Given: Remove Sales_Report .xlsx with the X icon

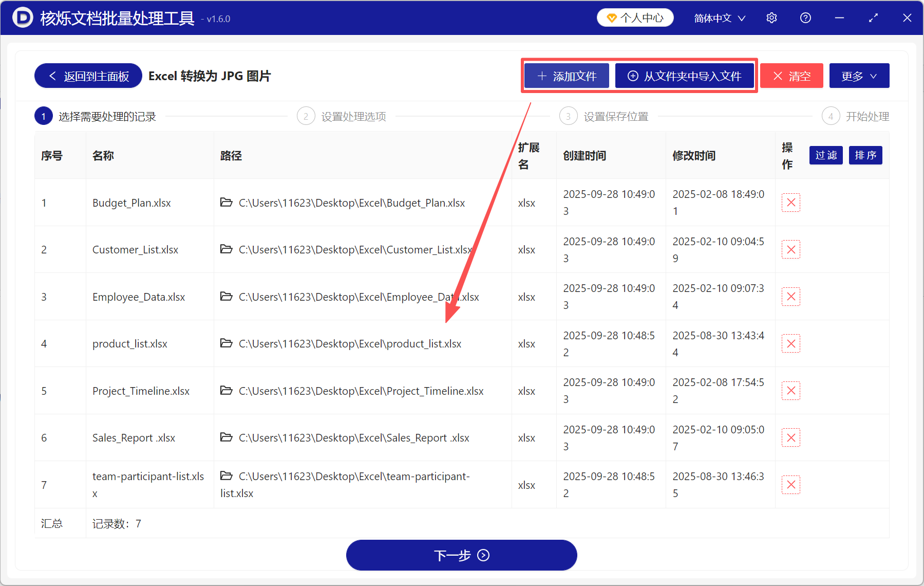Looking at the screenshot, I should coord(790,437).
